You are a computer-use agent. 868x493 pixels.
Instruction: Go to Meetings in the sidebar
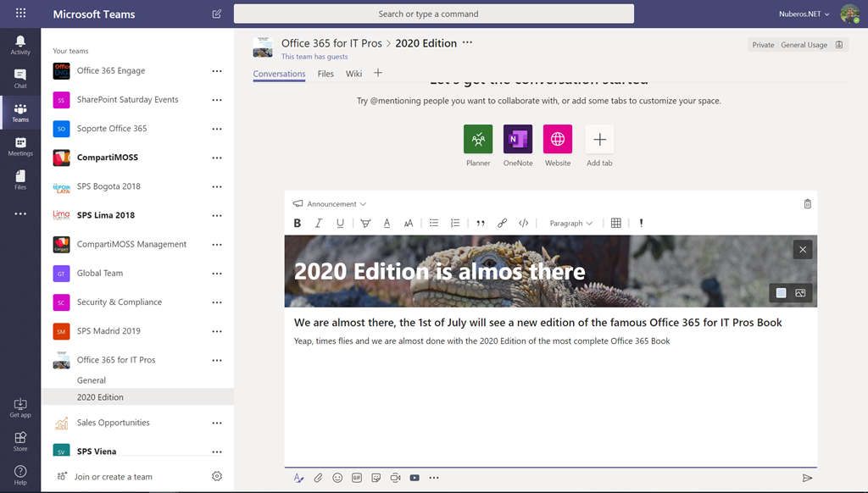coord(20,146)
